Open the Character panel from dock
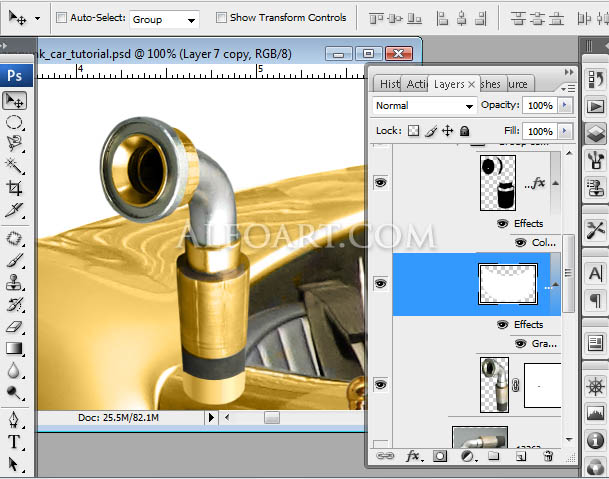 595,273
